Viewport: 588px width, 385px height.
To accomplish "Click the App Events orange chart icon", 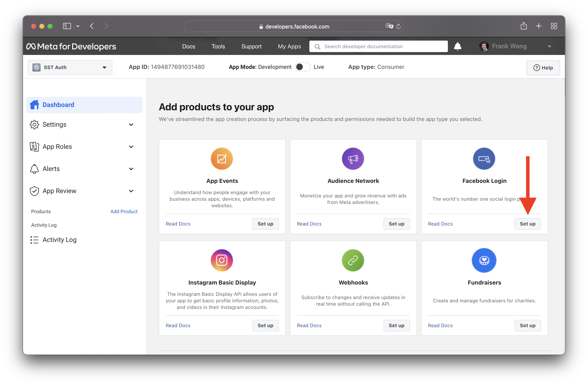I will [222, 158].
